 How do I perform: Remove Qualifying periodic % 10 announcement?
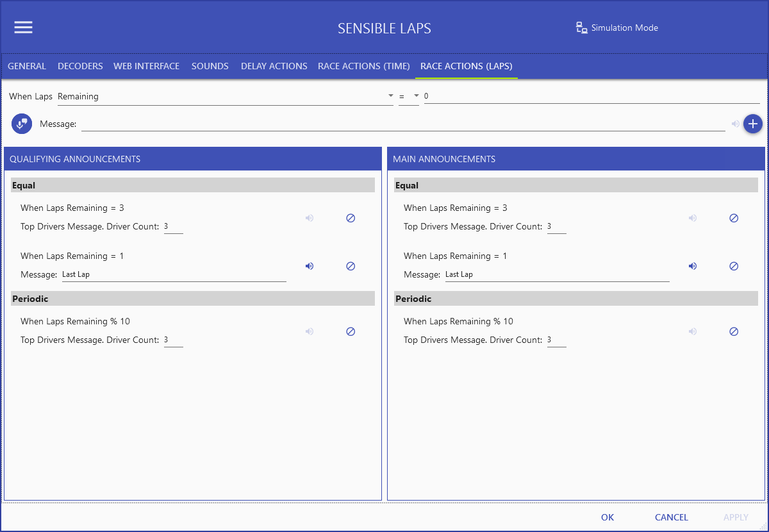point(351,331)
